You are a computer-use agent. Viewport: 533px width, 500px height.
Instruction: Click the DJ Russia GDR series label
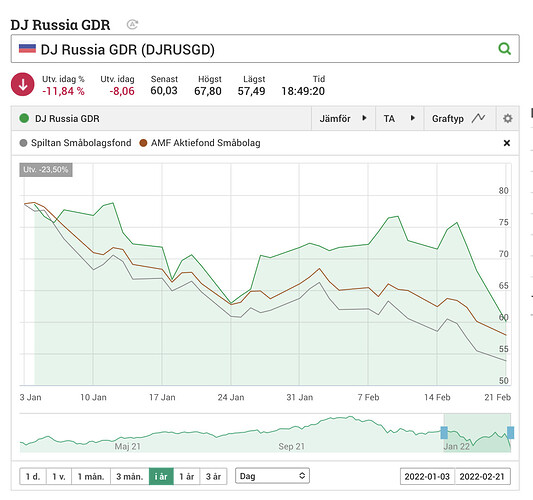click(x=67, y=119)
